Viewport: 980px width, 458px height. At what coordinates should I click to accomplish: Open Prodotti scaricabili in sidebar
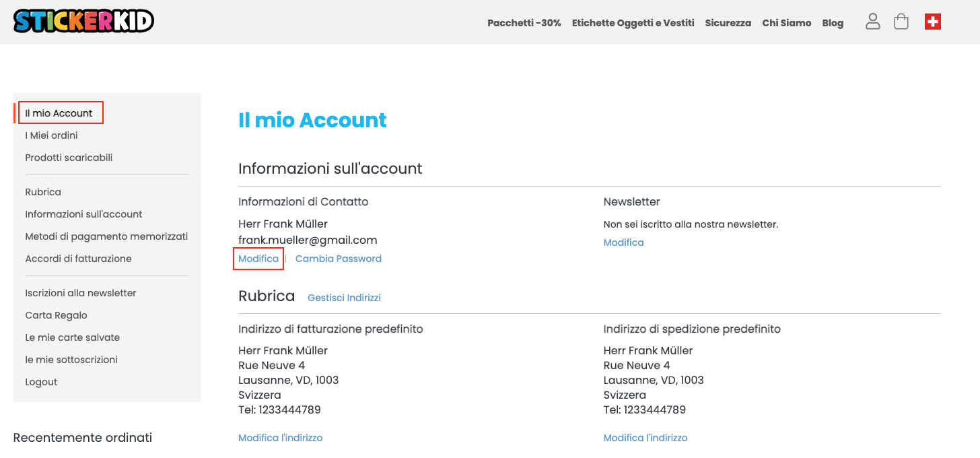(x=69, y=158)
